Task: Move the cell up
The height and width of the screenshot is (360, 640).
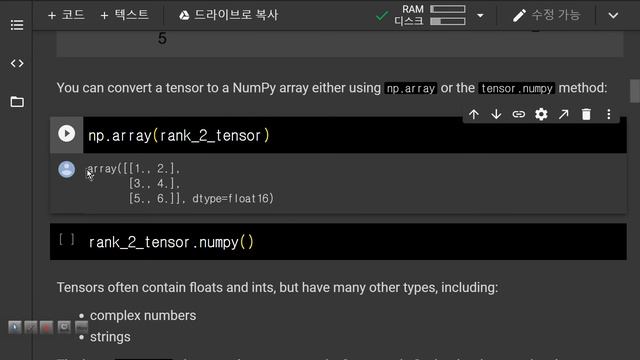Action: click(473, 114)
